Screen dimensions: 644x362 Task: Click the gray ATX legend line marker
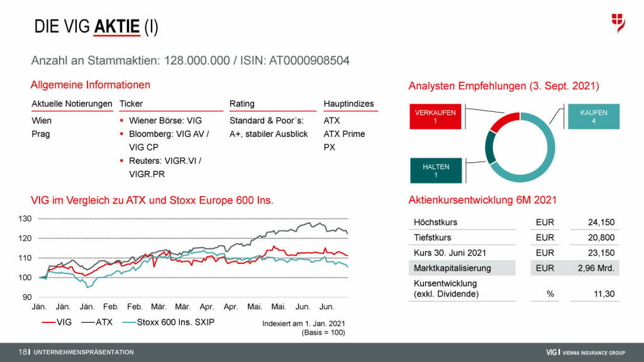pyautogui.click(x=88, y=322)
